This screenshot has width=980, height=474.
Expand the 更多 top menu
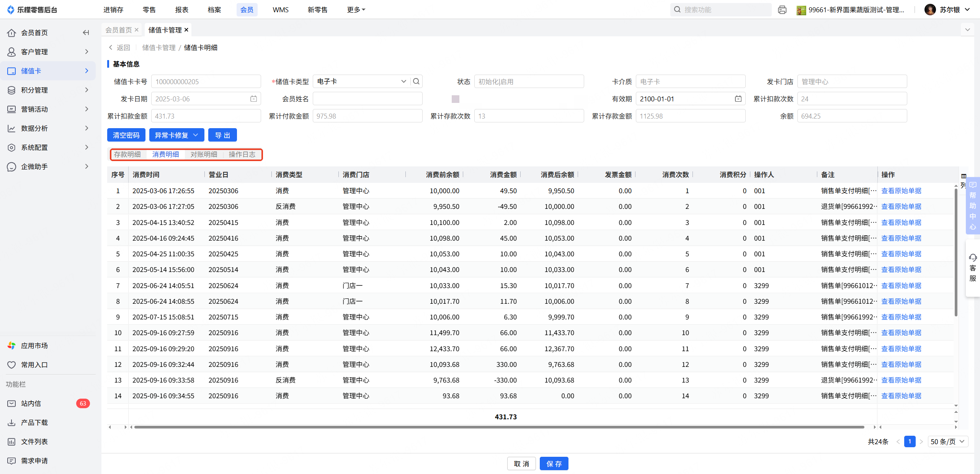(356, 10)
